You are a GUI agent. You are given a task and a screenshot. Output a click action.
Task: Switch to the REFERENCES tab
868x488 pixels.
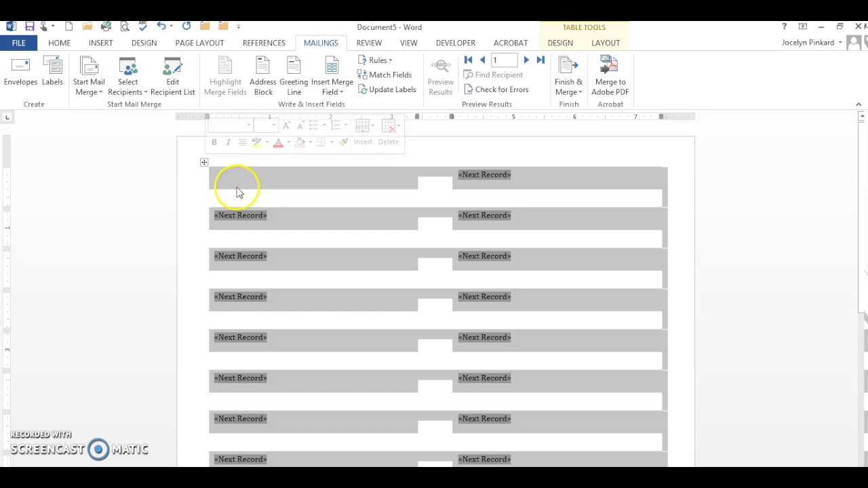pyautogui.click(x=264, y=43)
